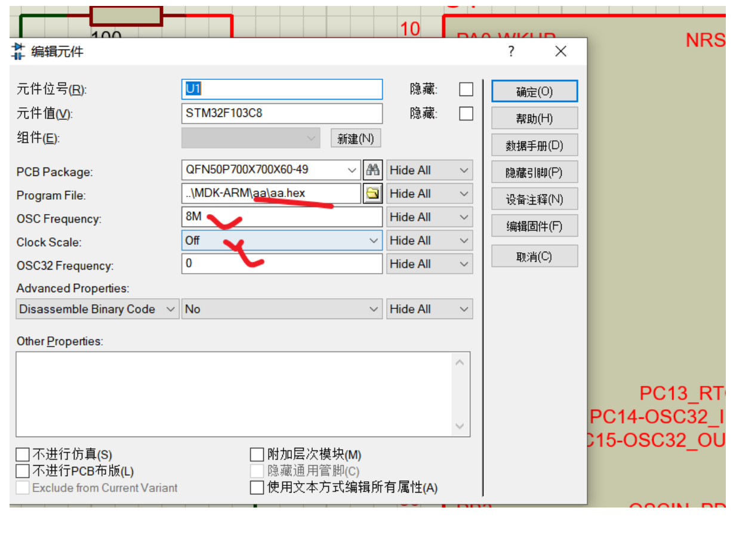Browse for PCB package with binoculars icon
The image size is (733, 560).
(372, 170)
